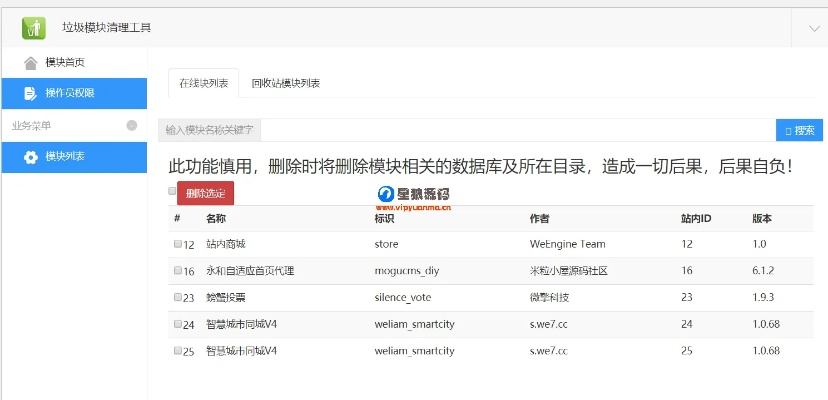828x400 pixels.
Task: Click weliam_smartcity in row 24
Action: point(415,324)
